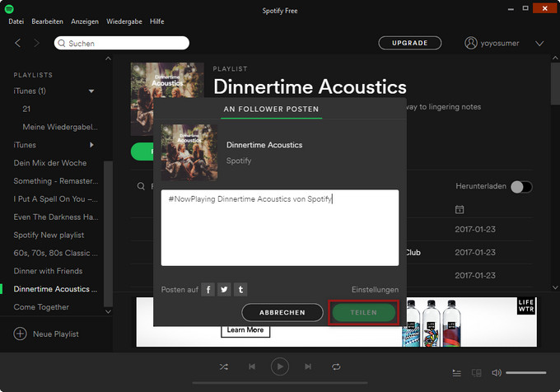Open Something - Remaster.. playlist
This screenshot has height=392, width=560.
tap(56, 181)
